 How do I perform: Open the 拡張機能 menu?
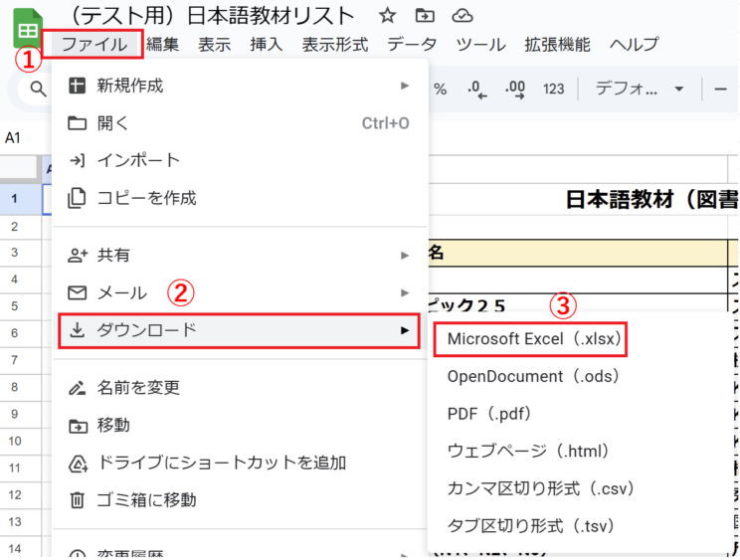point(557,45)
